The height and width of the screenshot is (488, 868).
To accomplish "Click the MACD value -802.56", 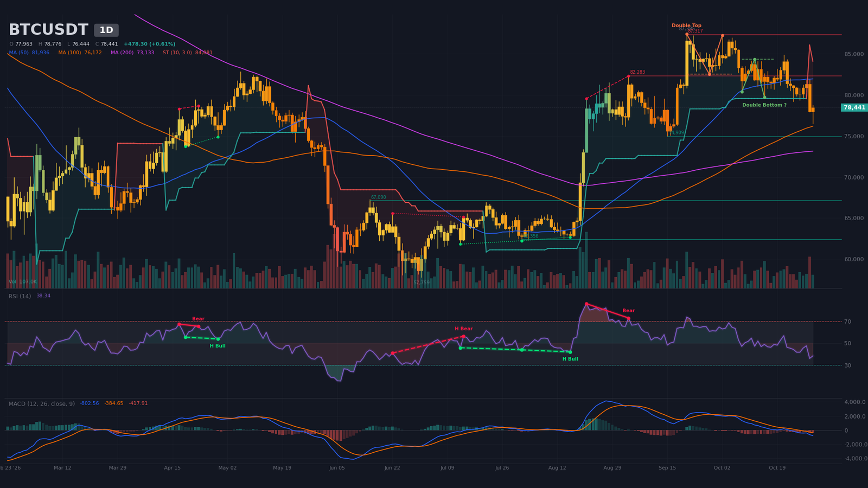I will (90, 403).
